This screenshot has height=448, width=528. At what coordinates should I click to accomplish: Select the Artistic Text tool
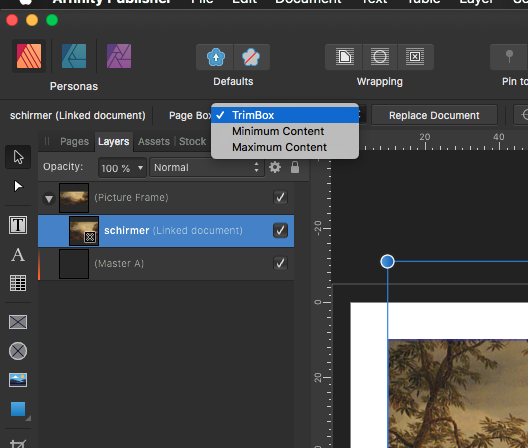point(18,254)
